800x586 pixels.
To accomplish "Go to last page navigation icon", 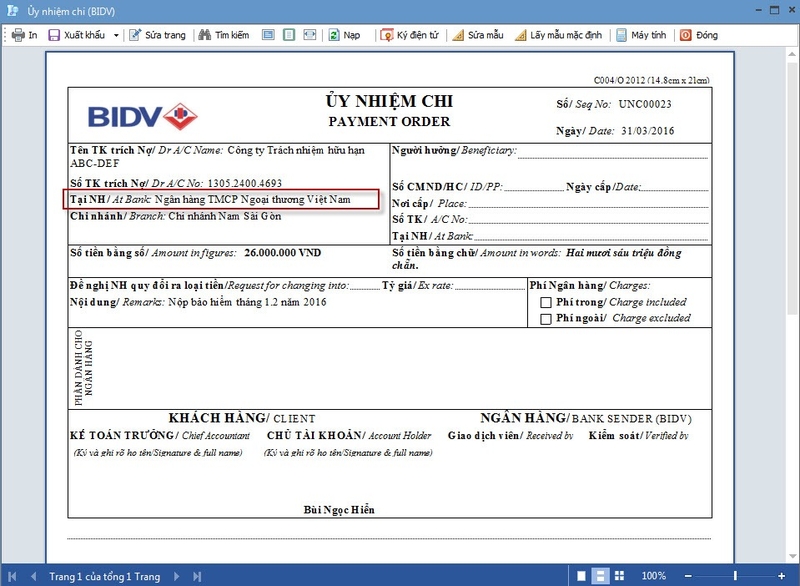I will pos(197,576).
